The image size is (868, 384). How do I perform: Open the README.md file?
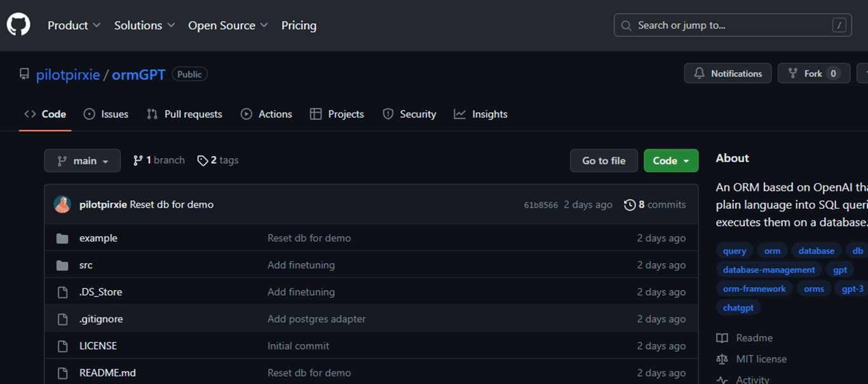click(x=107, y=373)
